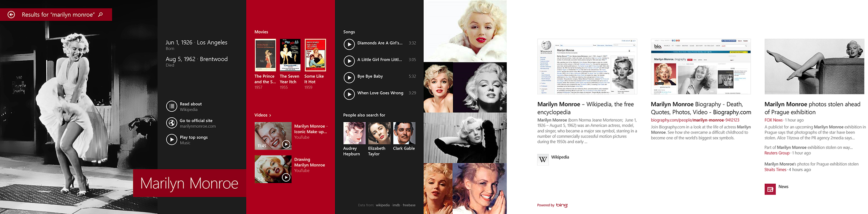Click Part of Marilyn Monroe exhibition stolen headline

(x=808, y=147)
